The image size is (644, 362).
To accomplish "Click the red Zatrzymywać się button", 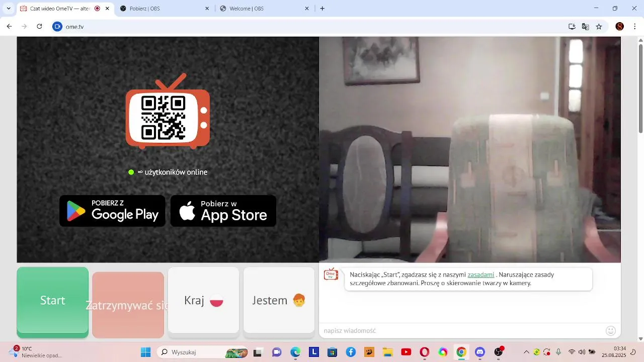I will pyautogui.click(x=128, y=305).
